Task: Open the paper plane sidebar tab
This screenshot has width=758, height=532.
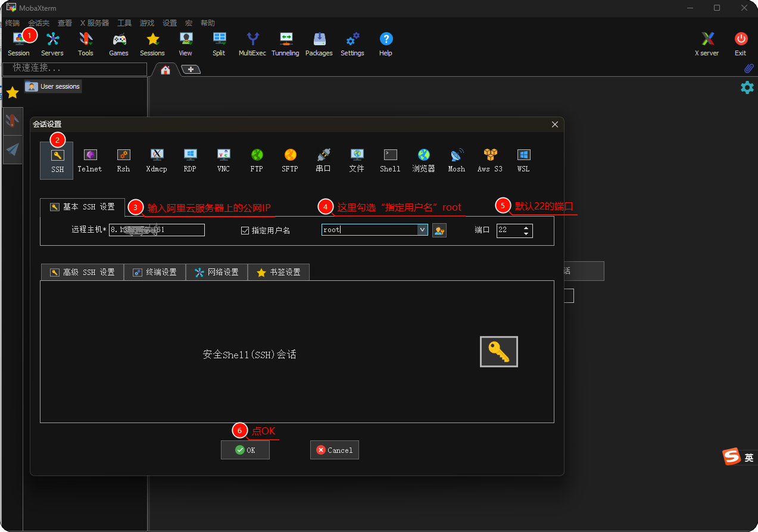Action: pos(13,149)
